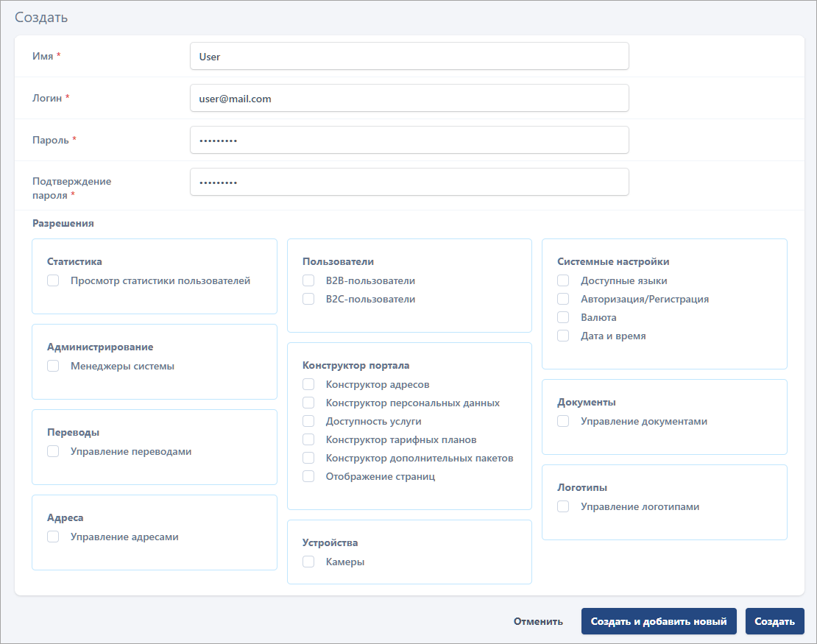Focus the Логин email field
The image size is (817, 644).
408,98
